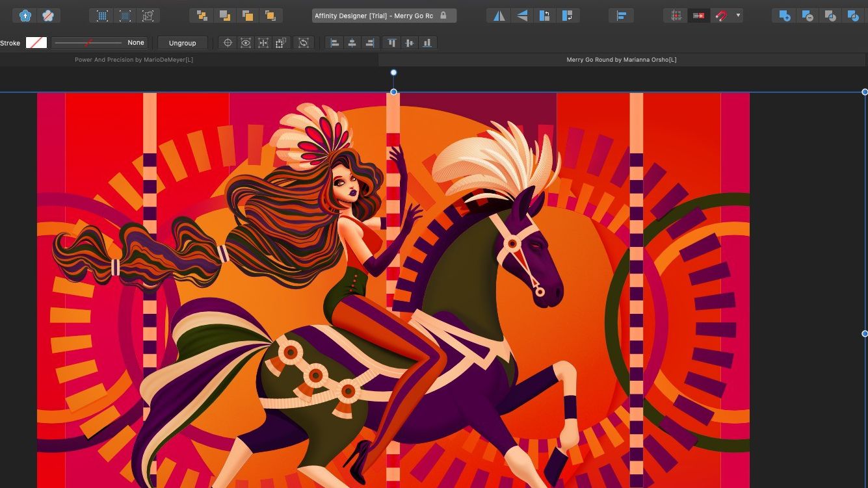868x488 pixels.
Task: Click the Subtract boolean operation icon
Action: [807, 16]
